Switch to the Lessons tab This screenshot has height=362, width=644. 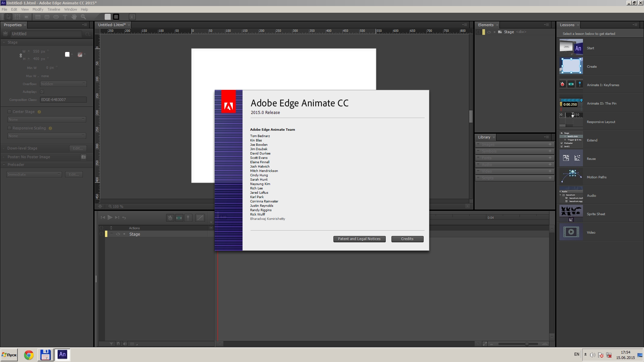tap(567, 25)
